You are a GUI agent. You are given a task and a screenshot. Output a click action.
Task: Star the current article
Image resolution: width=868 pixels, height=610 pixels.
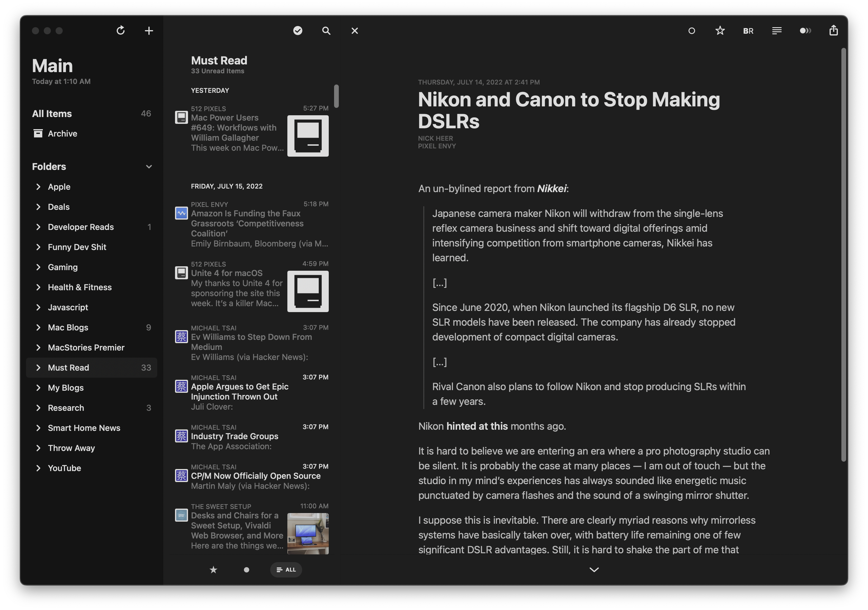(x=720, y=31)
